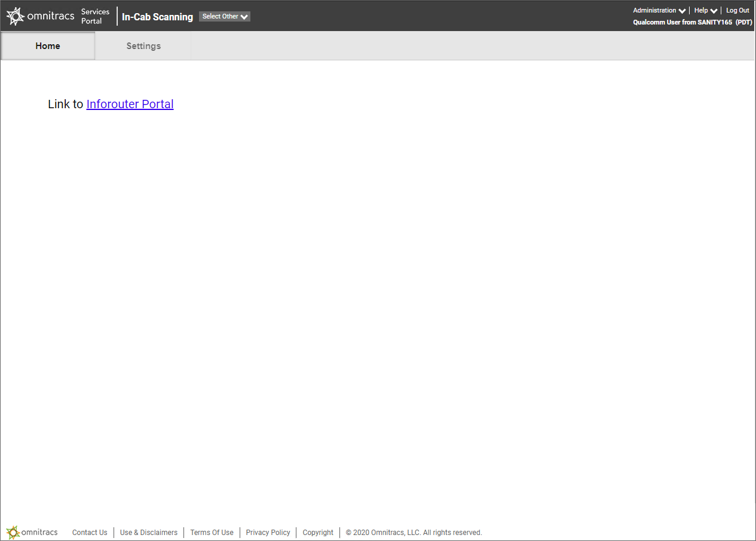The width and height of the screenshot is (756, 541).
Task: Click the Omnitracs logo in the header
Action: point(40,16)
